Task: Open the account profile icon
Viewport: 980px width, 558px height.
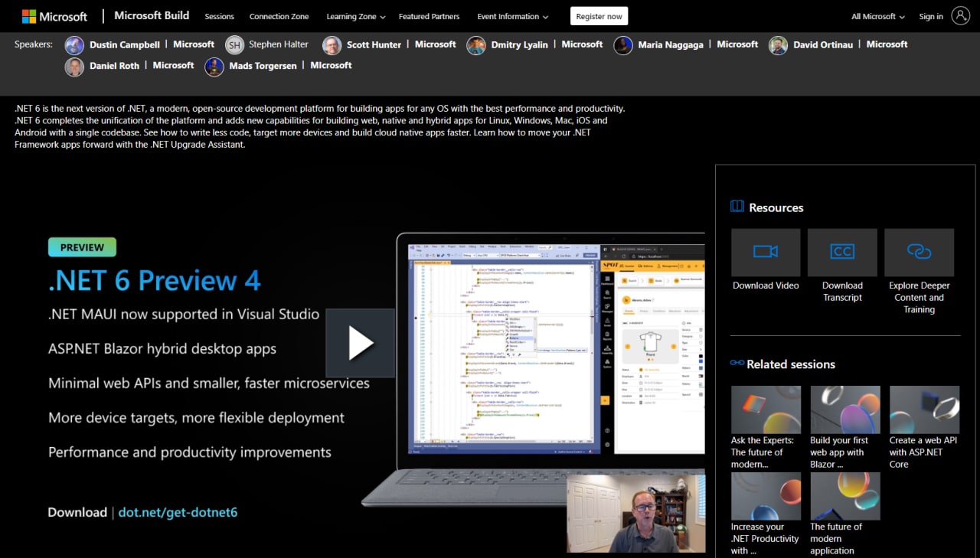Action: pyautogui.click(x=961, y=15)
